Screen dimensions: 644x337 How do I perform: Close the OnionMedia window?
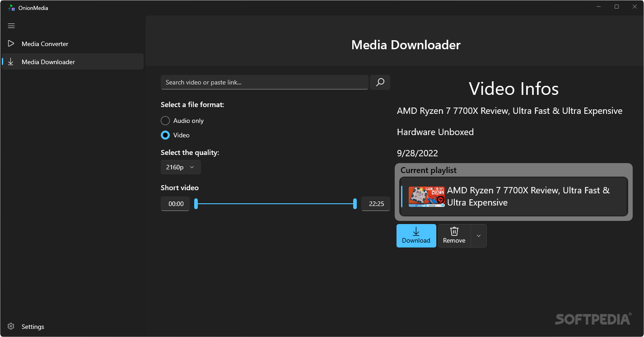click(635, 7)
